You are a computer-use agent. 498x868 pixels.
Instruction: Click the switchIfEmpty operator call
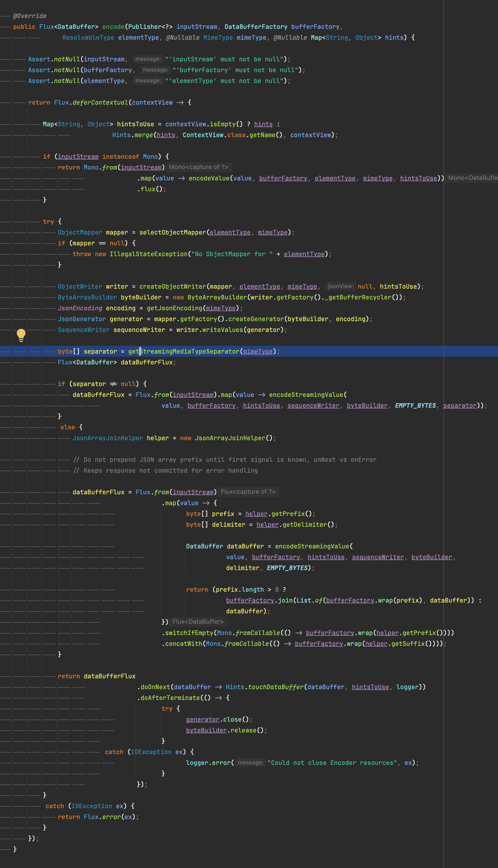[189, 633]
